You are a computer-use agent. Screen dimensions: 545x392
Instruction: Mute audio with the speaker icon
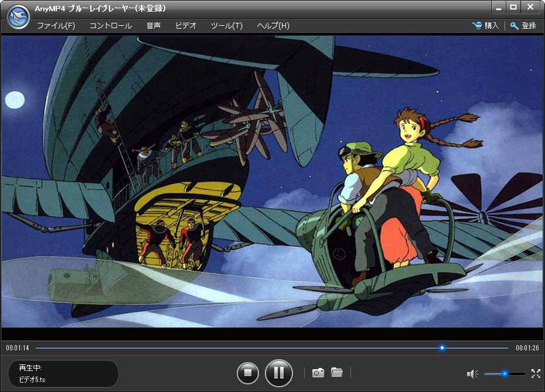[x=473, y=374]
